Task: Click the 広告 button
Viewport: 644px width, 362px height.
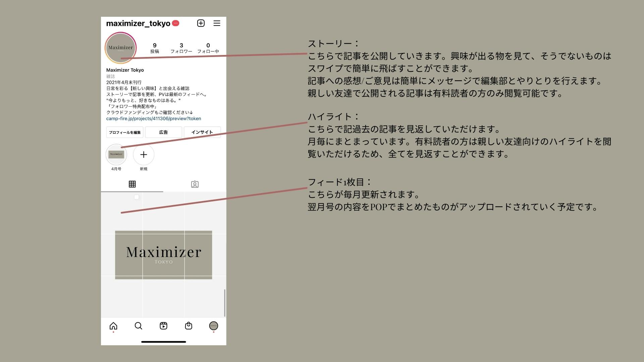Action: [x=163, y=132]
